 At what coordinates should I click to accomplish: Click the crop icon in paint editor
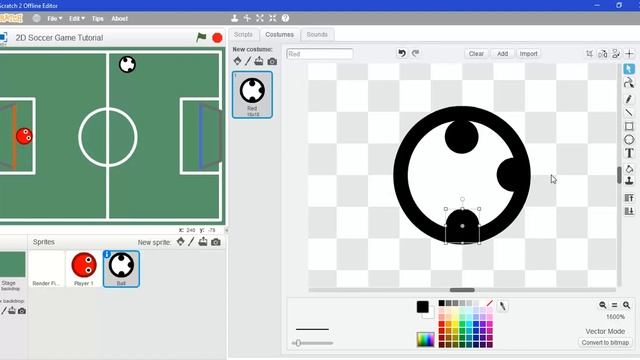(589, 53)
